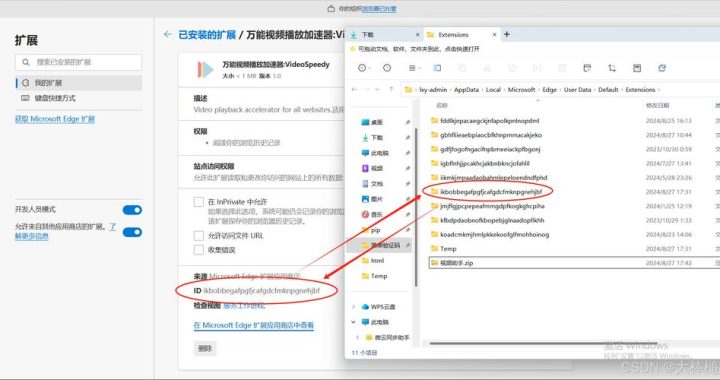Turn off the 开发人员模式 switch
This screenshot has height=380, width=720.
pyautogui.click(x=132, y=210)
